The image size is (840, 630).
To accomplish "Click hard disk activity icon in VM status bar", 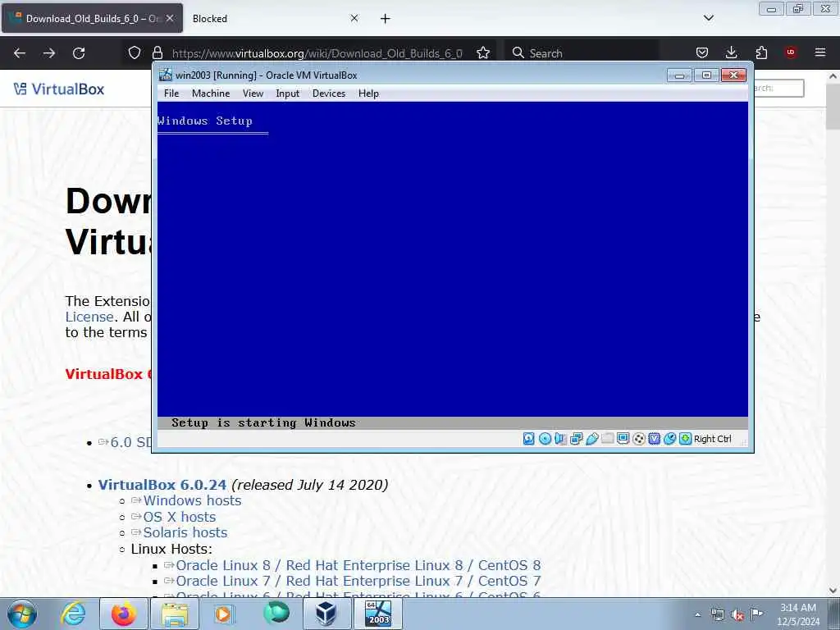I will tap(529, 439).
